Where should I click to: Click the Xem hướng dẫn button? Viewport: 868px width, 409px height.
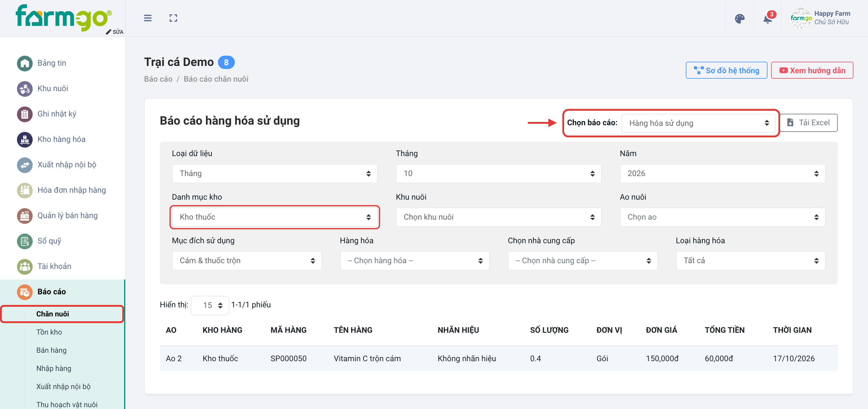[812, 70]
